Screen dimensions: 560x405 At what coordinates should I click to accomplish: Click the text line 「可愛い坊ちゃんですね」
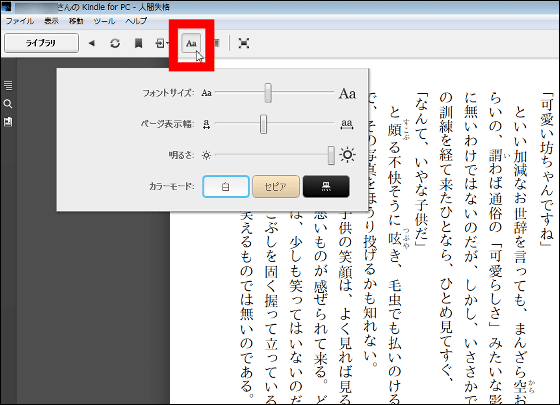pyautogui.click(x=547, y=170)
